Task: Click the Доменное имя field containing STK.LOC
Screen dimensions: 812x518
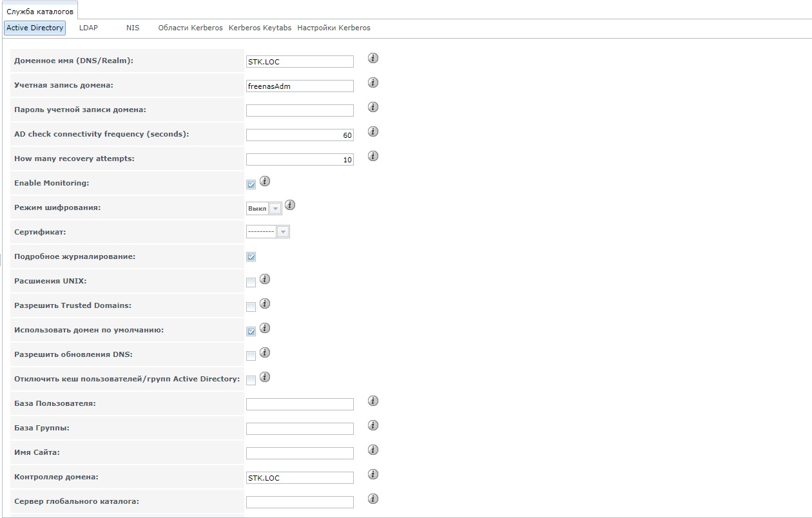Action: [300, 61]
